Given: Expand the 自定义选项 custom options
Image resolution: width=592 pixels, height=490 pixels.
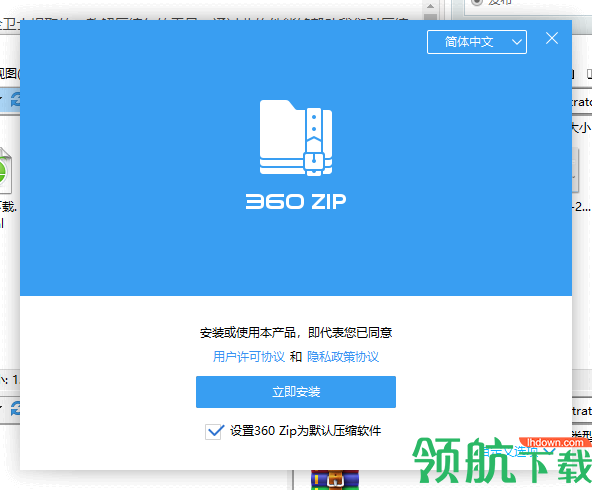Looking at the screenshot, I should pyautogui.click(x=517, y=451).
